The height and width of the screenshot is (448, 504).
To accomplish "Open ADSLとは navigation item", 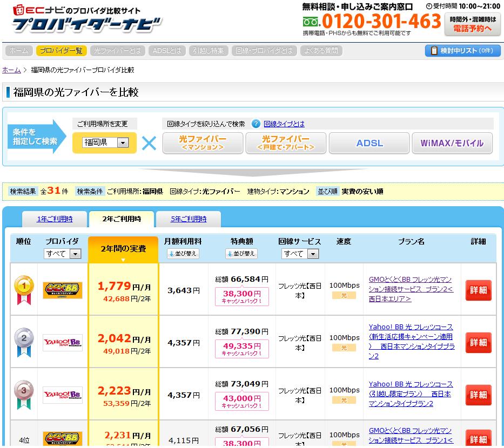I will point(167,50).
